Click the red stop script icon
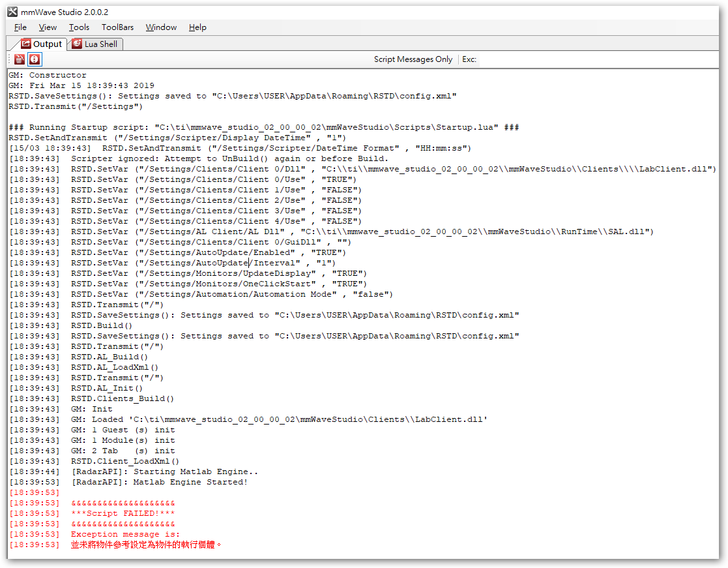Image resolution: width=728 pixels, height=568 pixels. tap(35, 59)
